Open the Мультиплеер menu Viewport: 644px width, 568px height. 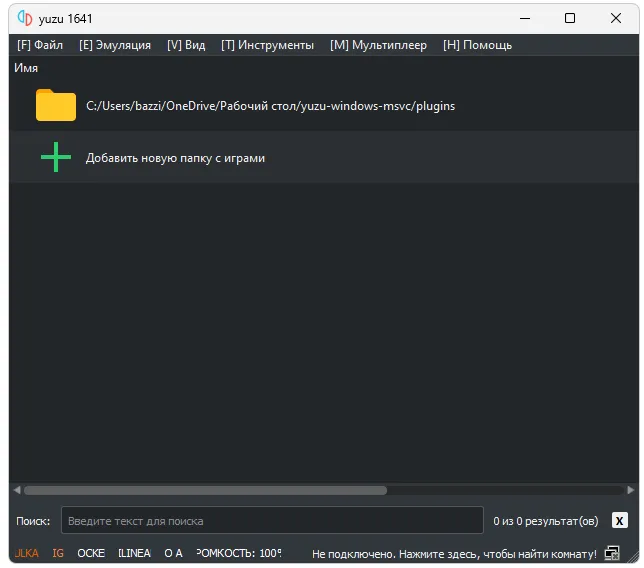click(x=378, y=45)
